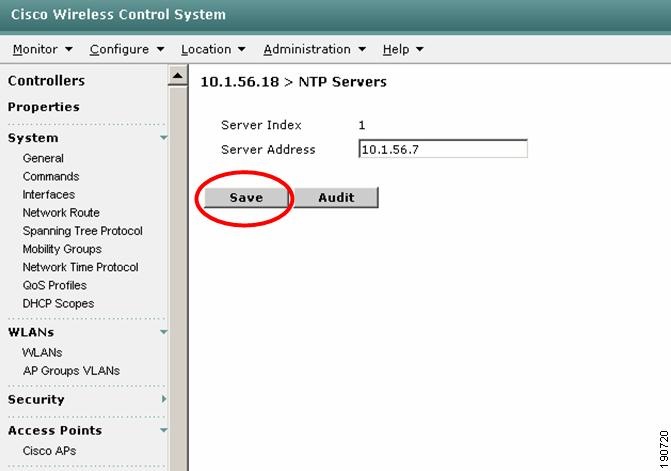The image size is (671, 471).
Task: Click the WLANs section heading
Action: pyautogui.click(x=31, y=332)
